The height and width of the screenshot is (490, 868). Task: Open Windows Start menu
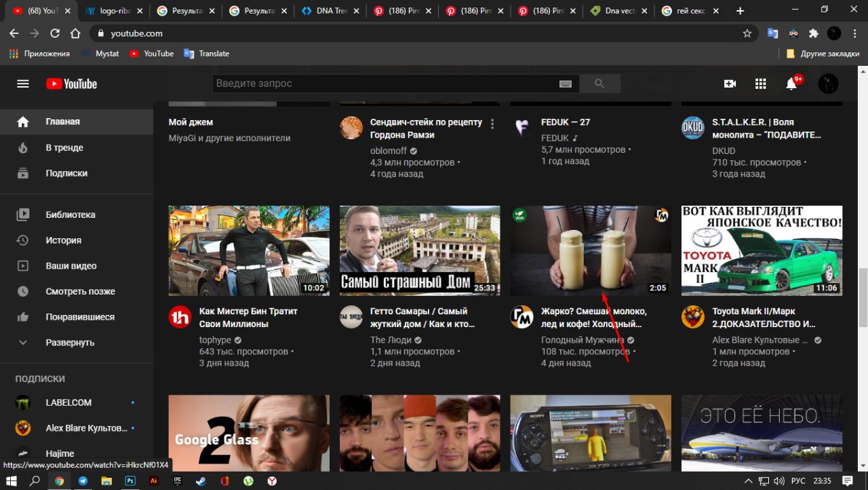(12, 480)
